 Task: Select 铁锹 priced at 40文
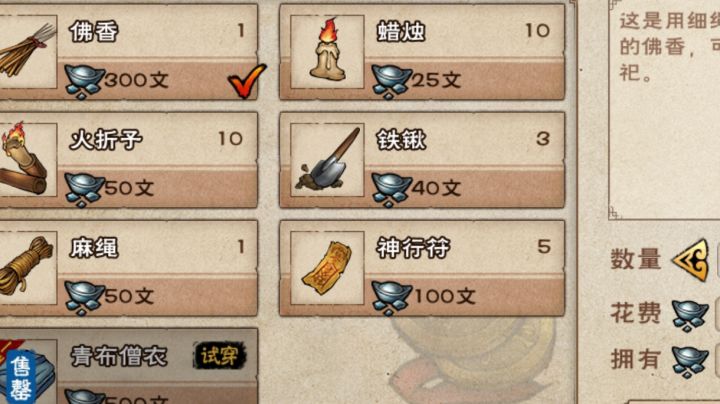(422, 160)
